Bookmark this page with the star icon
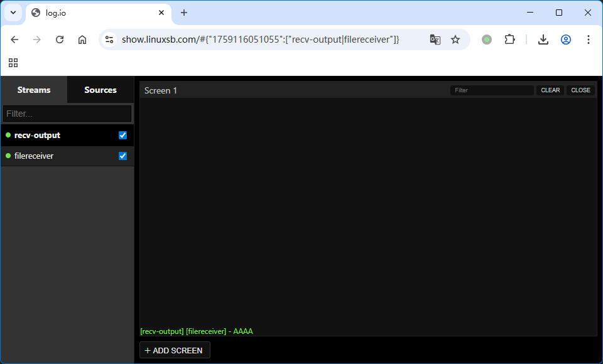The image size is (603, 364). tap(455, 40)
